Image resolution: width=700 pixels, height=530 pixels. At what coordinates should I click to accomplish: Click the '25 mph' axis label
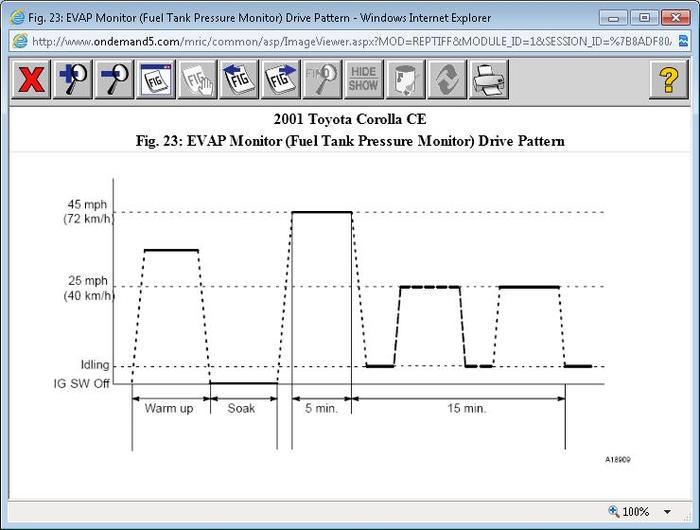(88, 281)
